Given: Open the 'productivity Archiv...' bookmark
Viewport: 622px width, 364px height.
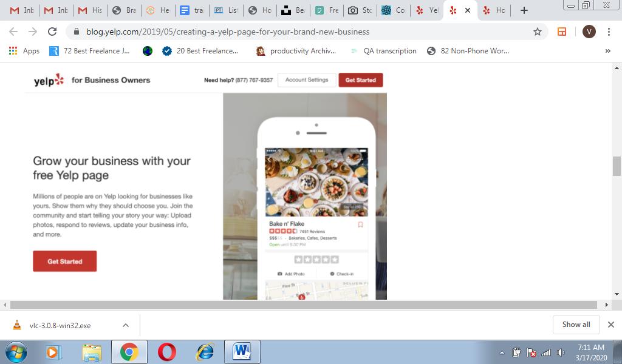Looking at the screenshot, I should (296, 51).
